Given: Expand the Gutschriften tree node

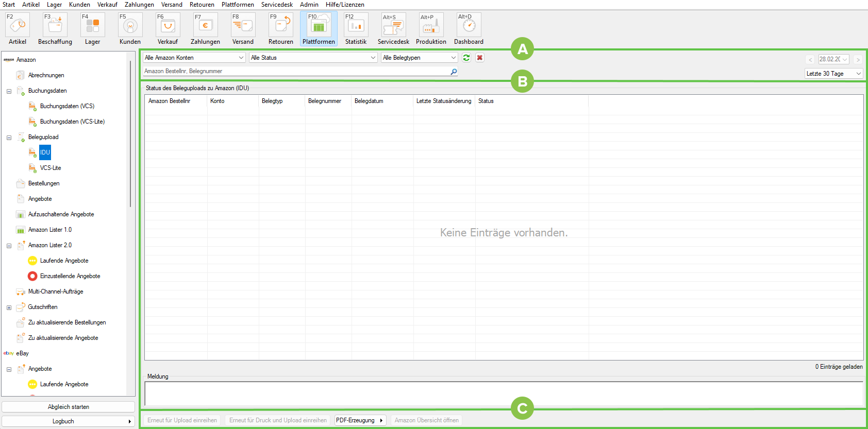Looking at the screenshot, I should [9, 307].
